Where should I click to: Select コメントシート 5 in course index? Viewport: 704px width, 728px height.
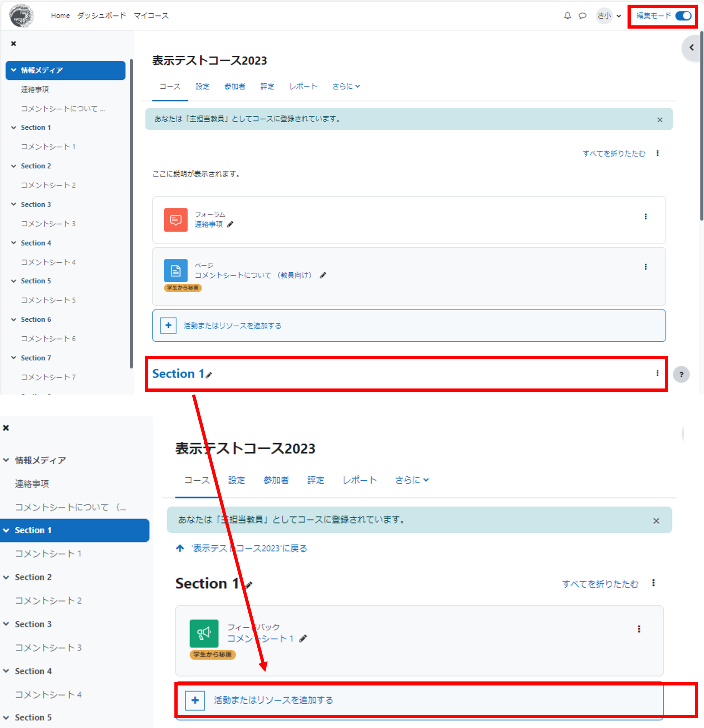point(48,300)
